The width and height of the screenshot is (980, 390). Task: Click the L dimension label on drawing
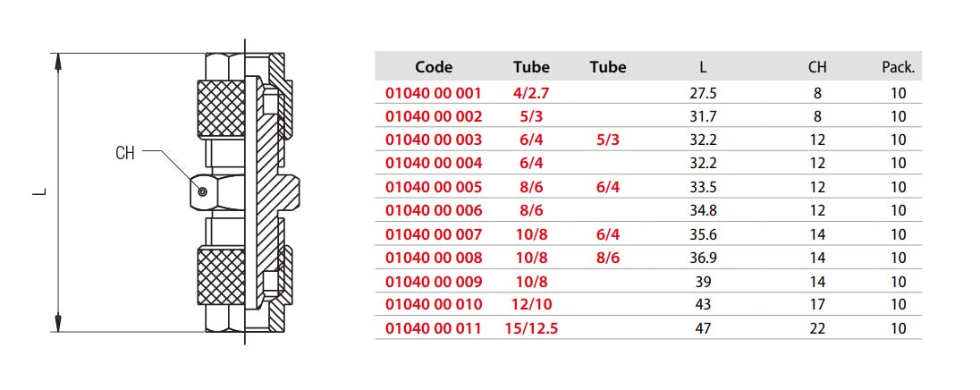[39, 192]
